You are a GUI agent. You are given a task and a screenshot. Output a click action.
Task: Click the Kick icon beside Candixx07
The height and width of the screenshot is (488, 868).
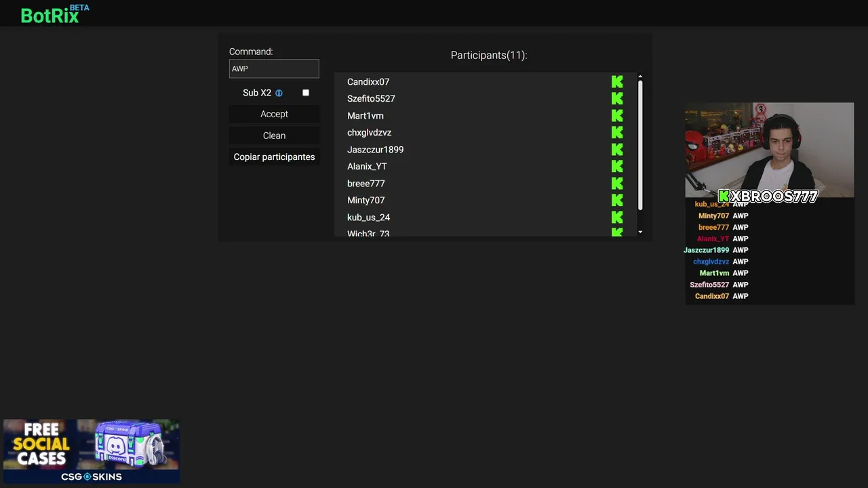pos(617,82)
